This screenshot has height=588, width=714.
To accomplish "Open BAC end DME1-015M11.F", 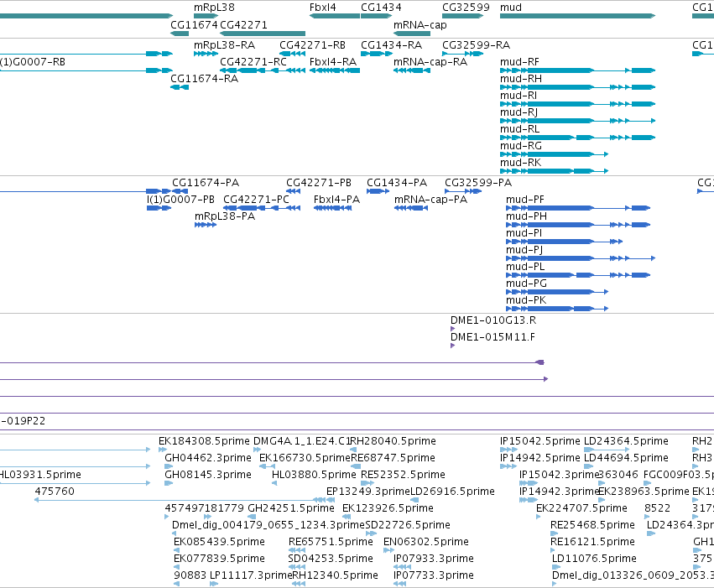I will click(493, 337).
